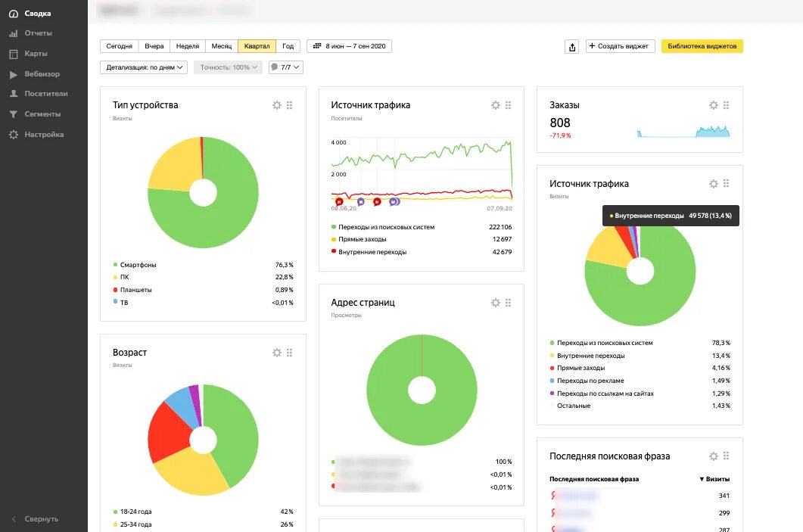Click the Тип устройства widget title
The height and width of the screenshot is (532, 803).
(x=145, y=105)
